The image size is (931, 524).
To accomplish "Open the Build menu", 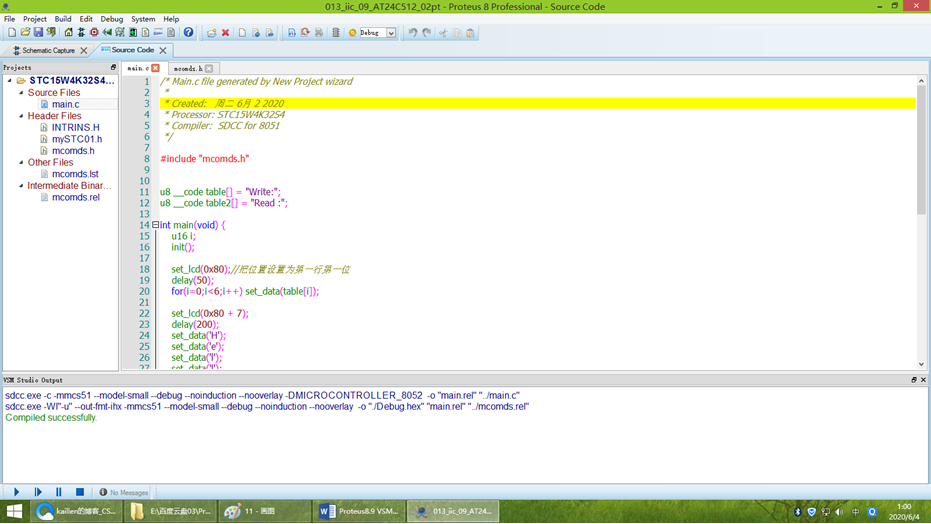I will (x=63, y=19).
